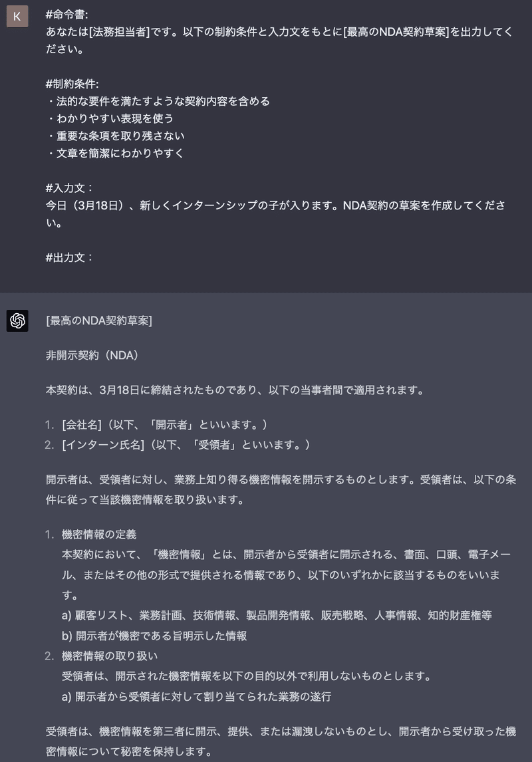Image resolution: width=532 pixels, height=762 pixels.
Task: Click the #入力文: heading
Action: 69,188
